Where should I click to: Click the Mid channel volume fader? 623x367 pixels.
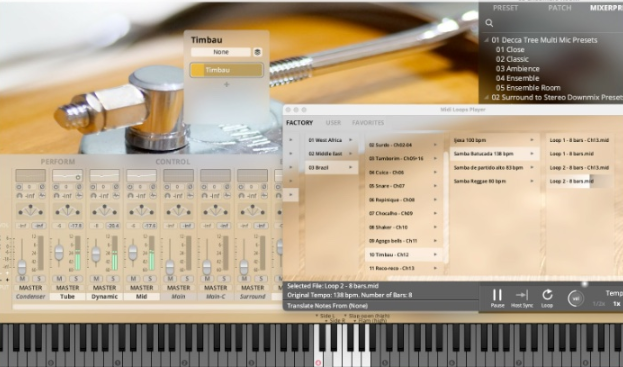133,253
